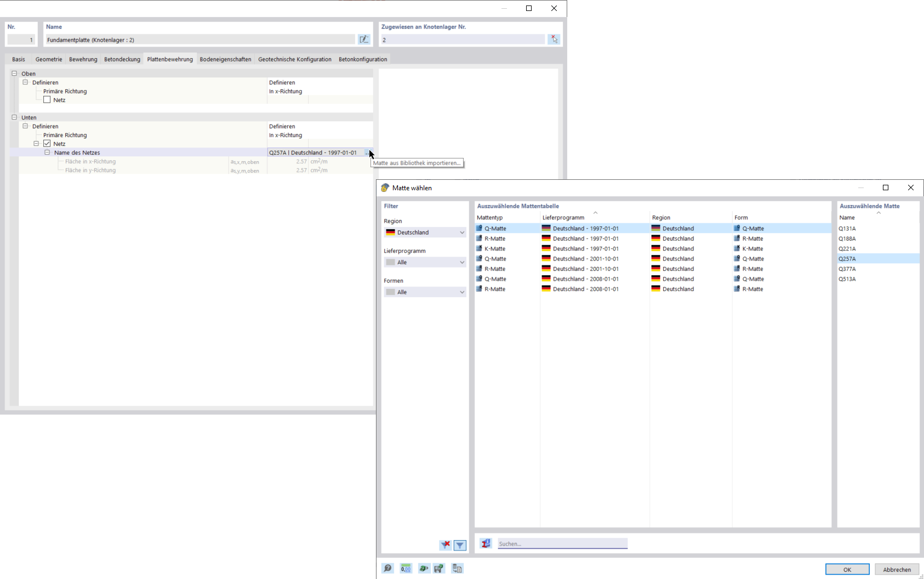Click in the Suchen search field
Viewport: 924px width, 579px height.
(562, 544)
